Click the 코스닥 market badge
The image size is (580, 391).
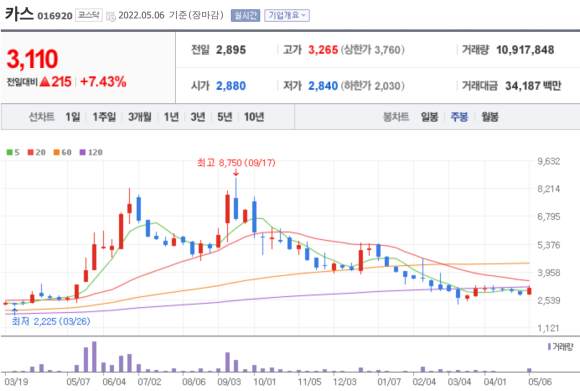click(89, 15)
